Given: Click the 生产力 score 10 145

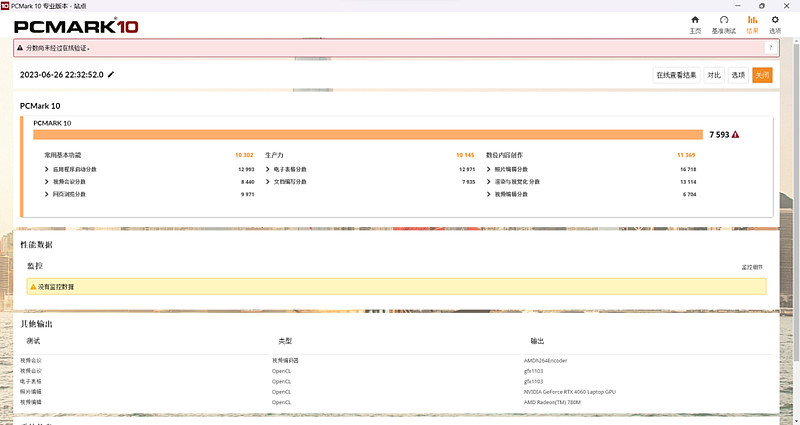Looking at the screenshot, I should tap(465, 155).
